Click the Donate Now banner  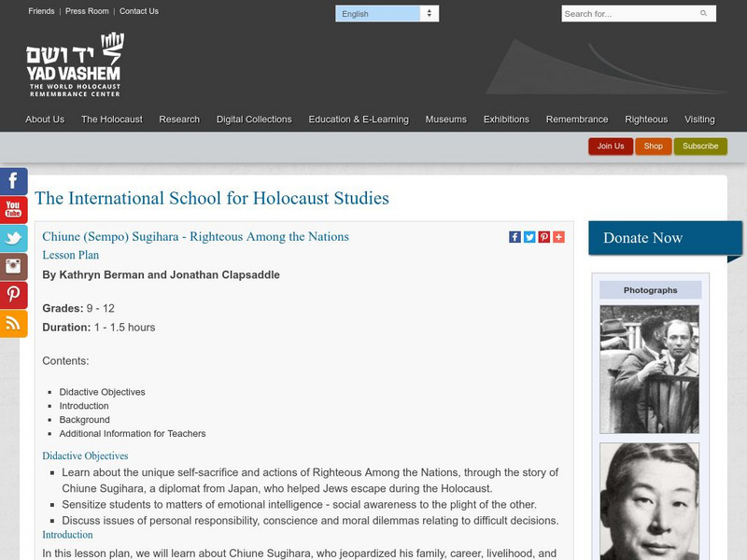tap(665, 238)
